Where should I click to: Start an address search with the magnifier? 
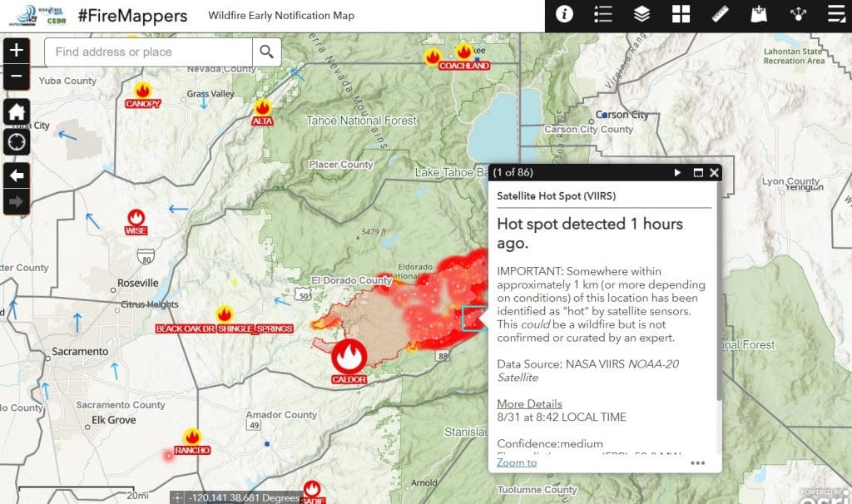point(268,51)
